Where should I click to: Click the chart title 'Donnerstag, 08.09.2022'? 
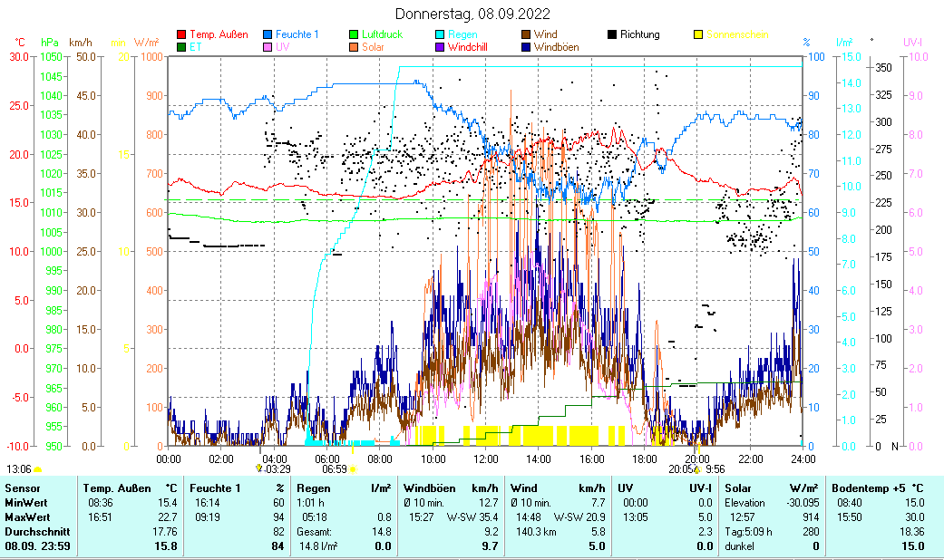(472, 14)
